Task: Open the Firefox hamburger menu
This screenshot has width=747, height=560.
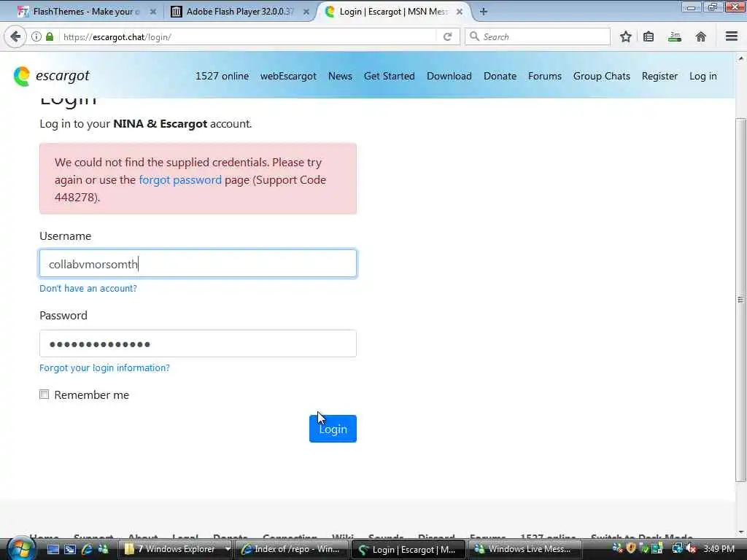Action: coord(732,36)
